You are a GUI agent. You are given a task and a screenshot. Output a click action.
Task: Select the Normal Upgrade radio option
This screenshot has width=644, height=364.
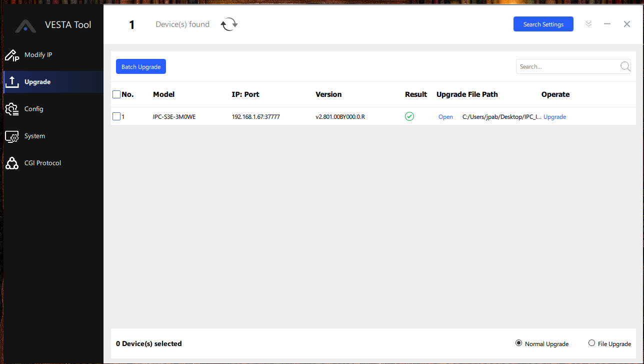click(518, 343)
